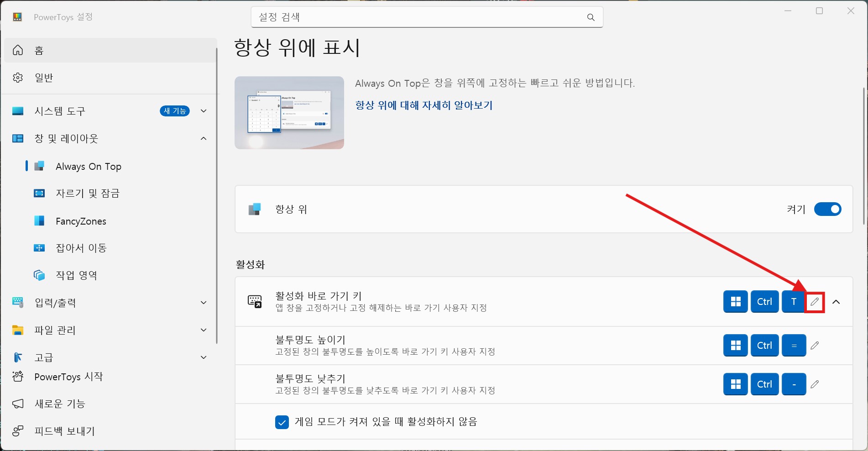Click the 피드백 보내기 person icon
This screenshot has width=868, height=451.
pos(18,431)
